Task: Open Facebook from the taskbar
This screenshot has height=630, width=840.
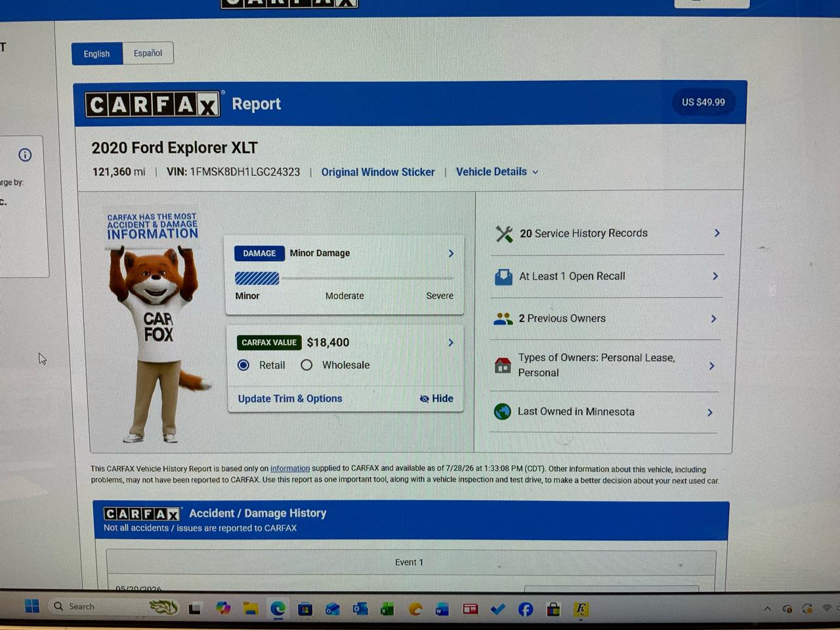Action: click(525, 609)
